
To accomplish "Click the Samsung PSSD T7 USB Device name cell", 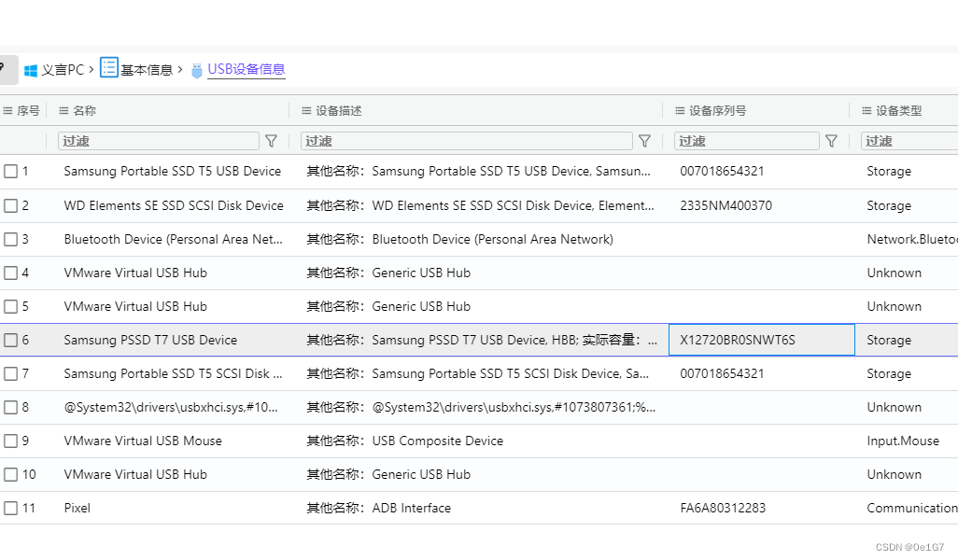I will pos(150,340).
